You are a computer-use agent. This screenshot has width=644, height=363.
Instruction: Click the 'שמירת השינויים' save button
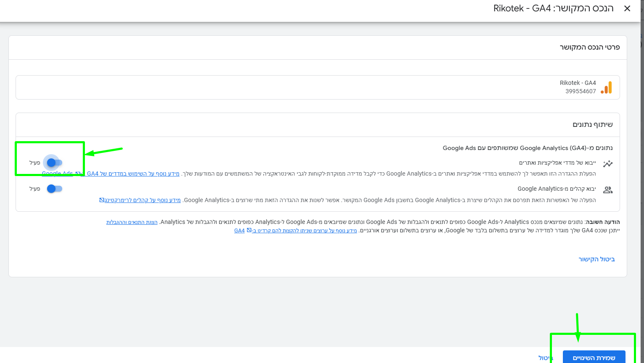pos(594,357)
